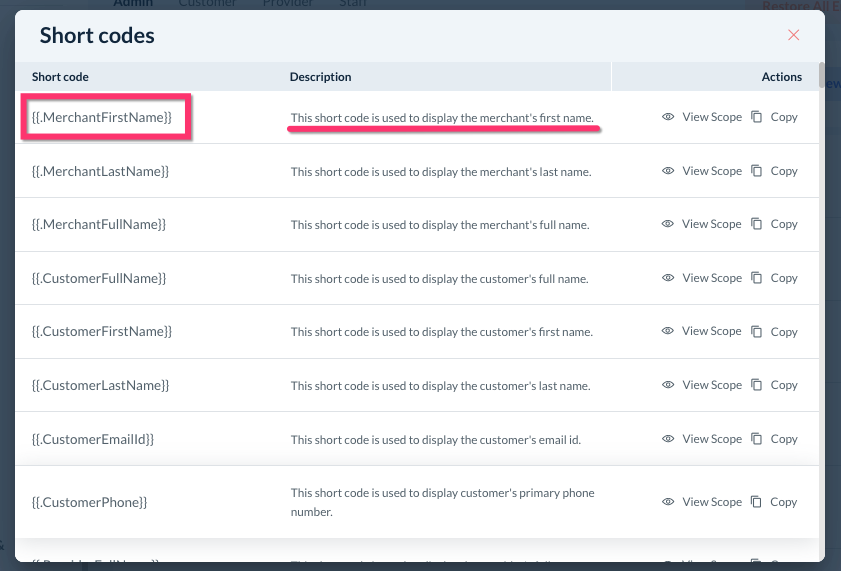Click copy icon for MerchantFullName short code

757,224
